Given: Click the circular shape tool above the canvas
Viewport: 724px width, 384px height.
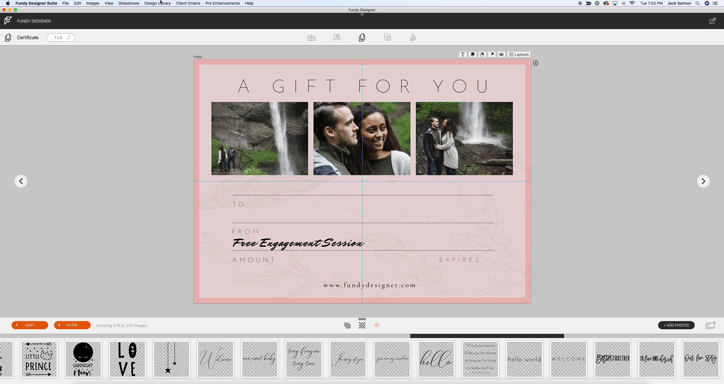Looking at the screenshot, I should tap(482, 54).
